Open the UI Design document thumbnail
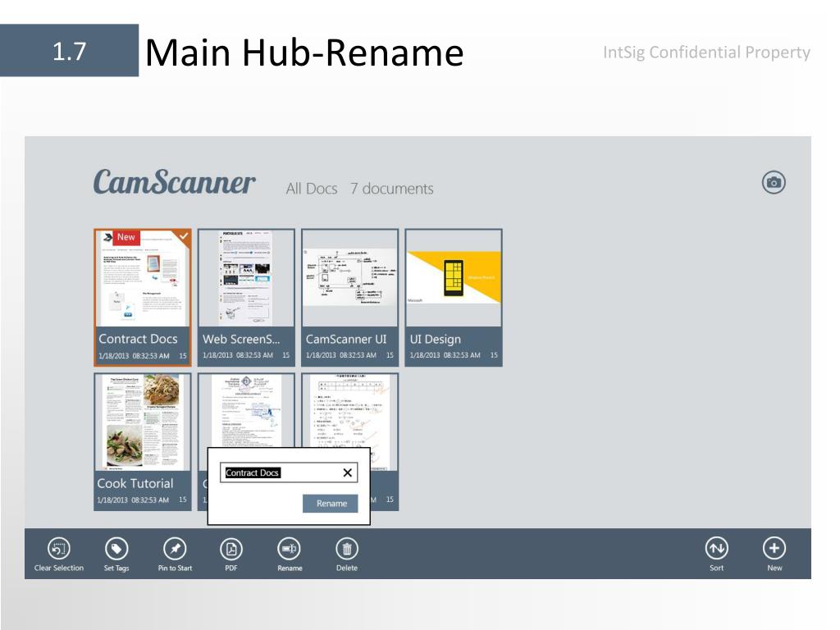This screenshot has height=630, width=840. [x=453, y=279]
